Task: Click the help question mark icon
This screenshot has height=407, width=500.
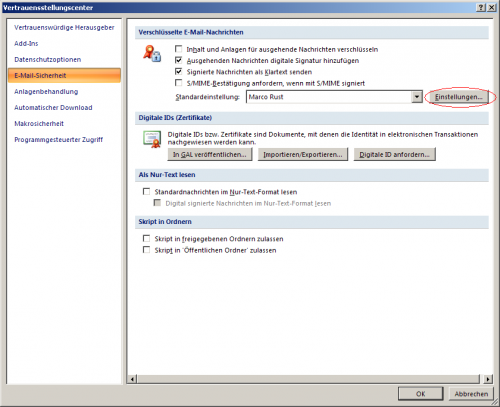Action: point(481,7)
